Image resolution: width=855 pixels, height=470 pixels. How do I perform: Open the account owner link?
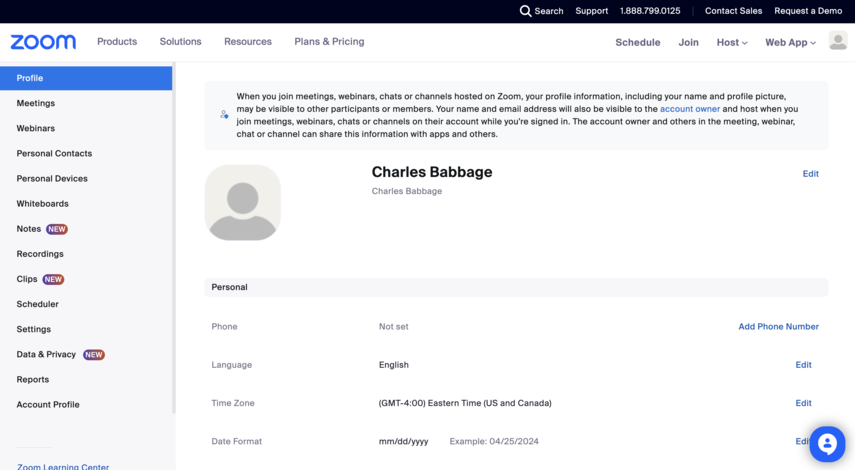tap(689, 109)
